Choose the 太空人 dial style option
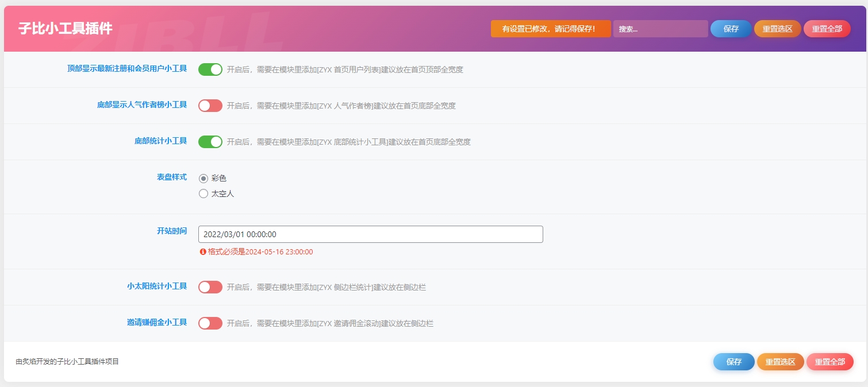 click(x=203, y=194)
